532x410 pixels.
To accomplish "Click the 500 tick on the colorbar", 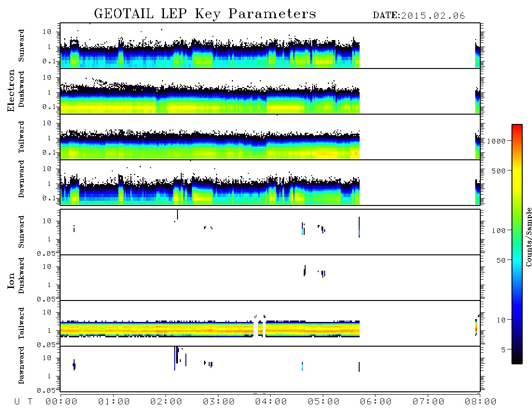I will [x=498, y=171].
